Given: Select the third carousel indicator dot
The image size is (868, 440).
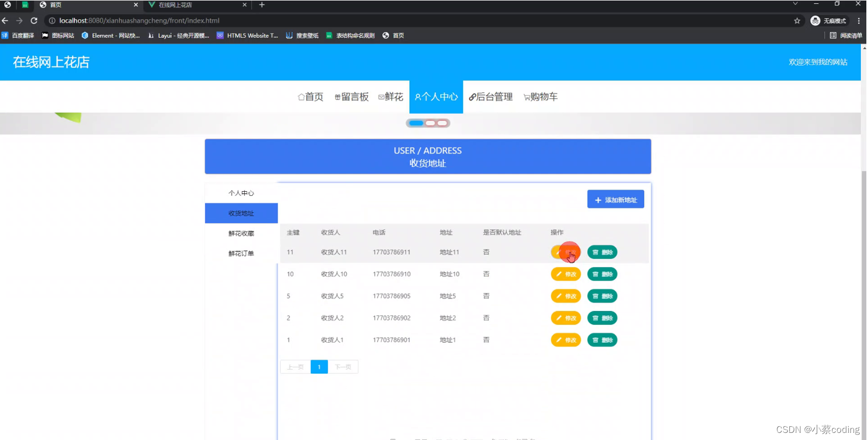Looking at the screenshot, I should pos(442,123).
